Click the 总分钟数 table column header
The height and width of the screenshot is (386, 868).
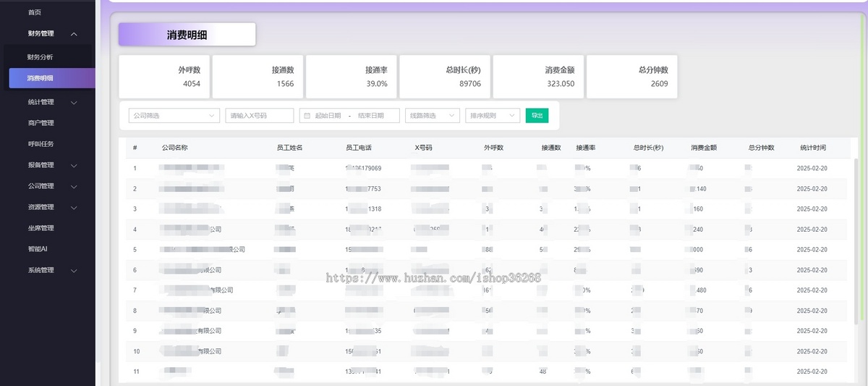762,148
